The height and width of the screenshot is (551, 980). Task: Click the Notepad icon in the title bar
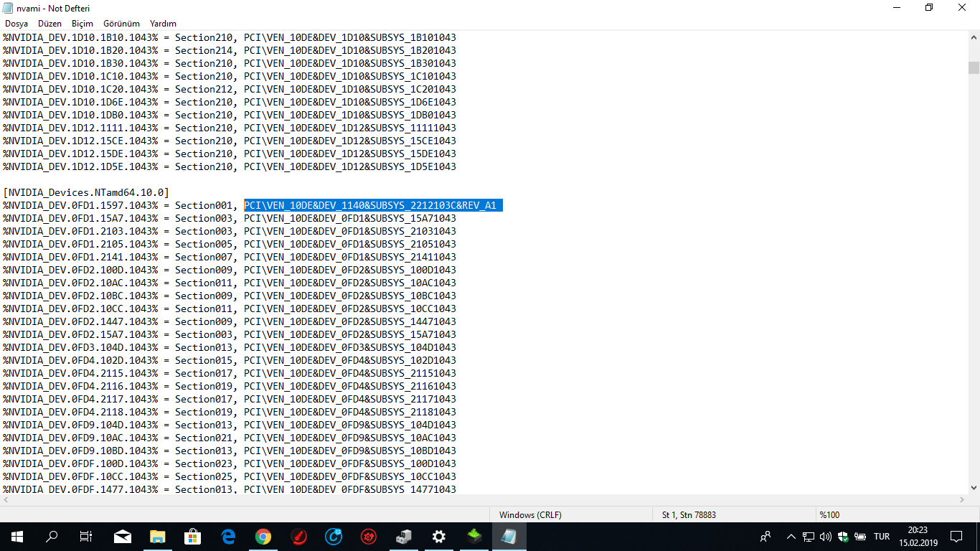click(8, 8)
